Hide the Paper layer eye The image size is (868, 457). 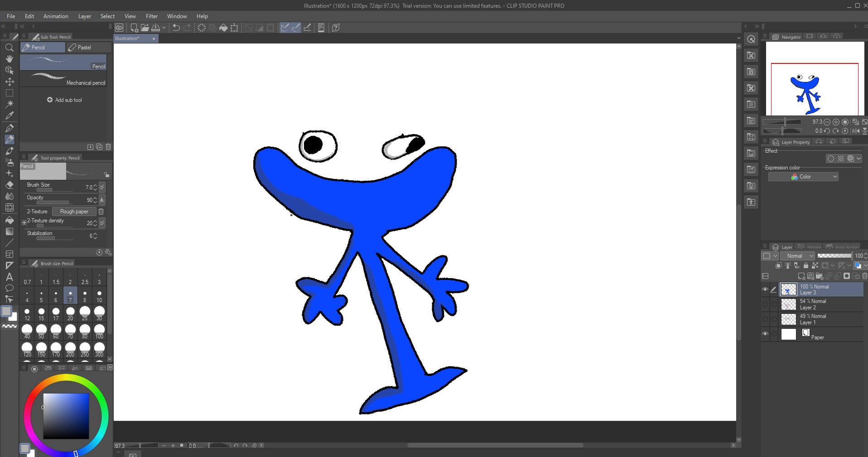pos(765,334)
